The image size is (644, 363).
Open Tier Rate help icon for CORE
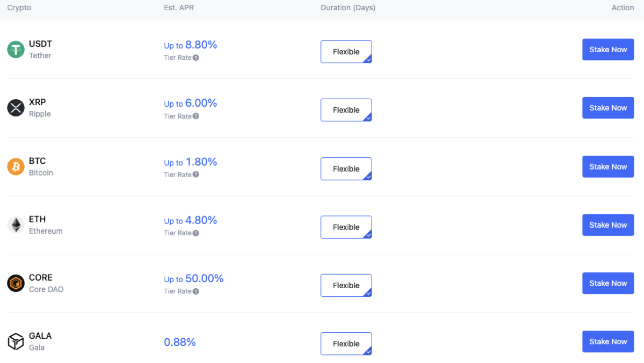(196, 291)
